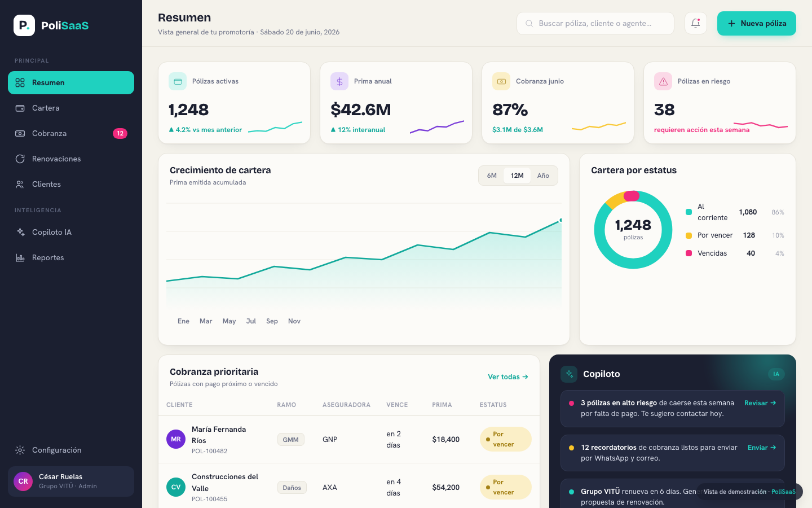Click the donut chart center 1,248 pólizas
Screen dimensions: 812x508
(x=633, y=229)
